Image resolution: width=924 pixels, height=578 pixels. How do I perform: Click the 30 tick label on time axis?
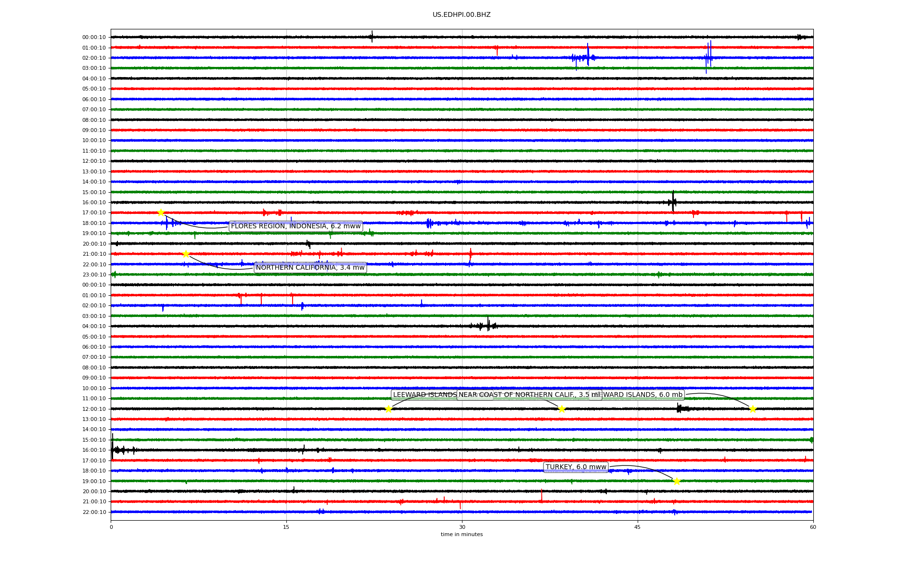[x=462, y=527]
